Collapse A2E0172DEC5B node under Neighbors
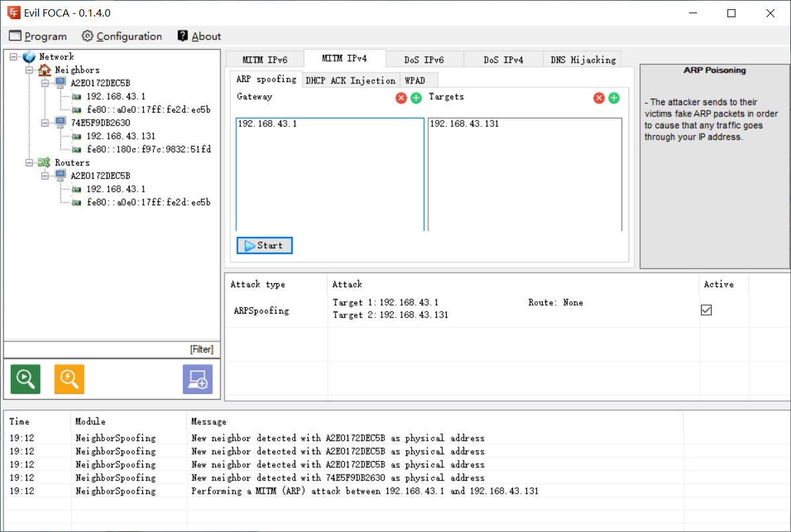This screenshot has height=532, width=791. (x=45, y=83)
